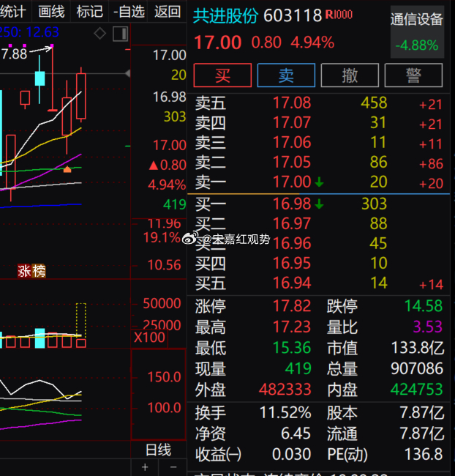
Task: Click 返回 to go back
Action: [x=168, y=12]
